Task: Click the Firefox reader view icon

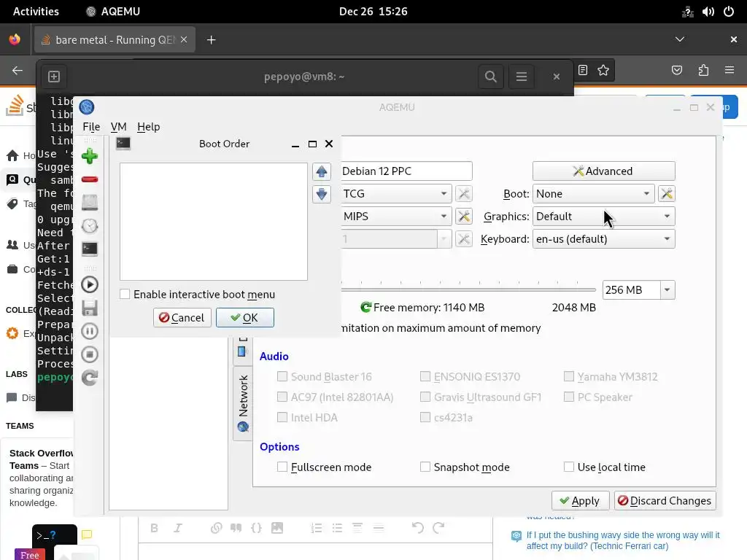Action: 583,71
